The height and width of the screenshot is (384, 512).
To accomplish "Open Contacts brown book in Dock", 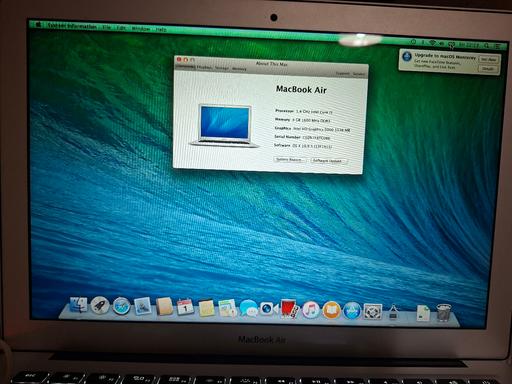I will 164,307.
